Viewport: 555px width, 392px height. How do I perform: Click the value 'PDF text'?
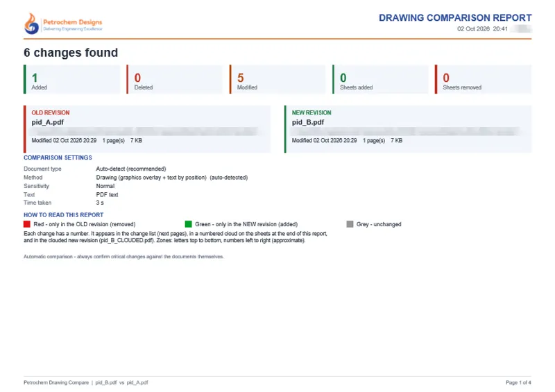(107, 195)
